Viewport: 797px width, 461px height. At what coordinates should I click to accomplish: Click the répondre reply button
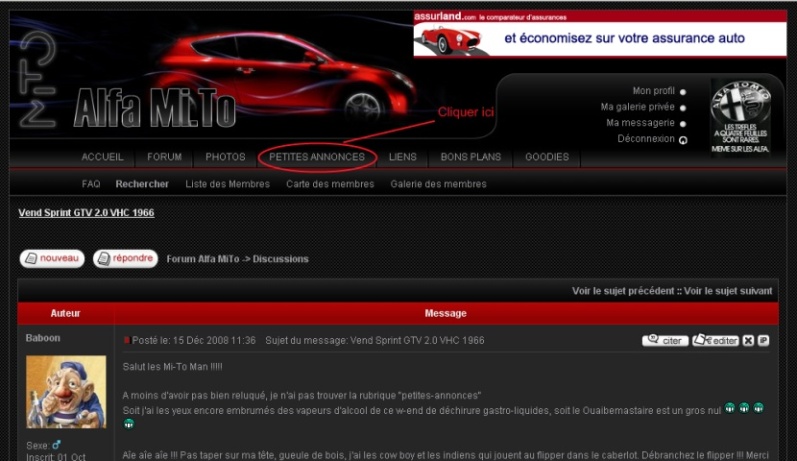125,258
